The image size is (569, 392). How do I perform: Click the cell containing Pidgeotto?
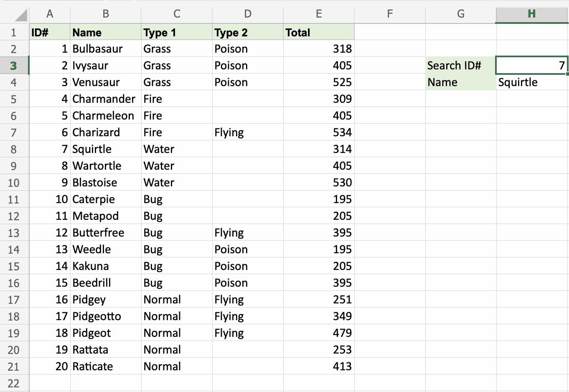click(x=105, y=316)
